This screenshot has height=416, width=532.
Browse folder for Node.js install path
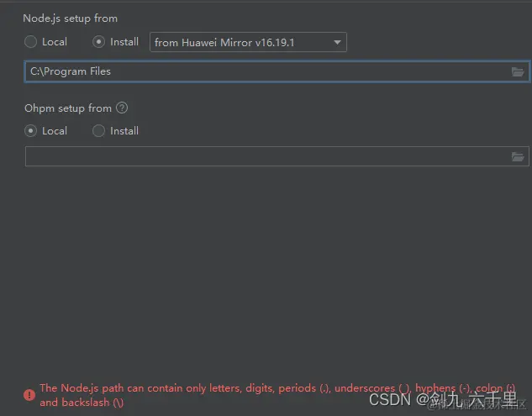(x=518, y=72)
